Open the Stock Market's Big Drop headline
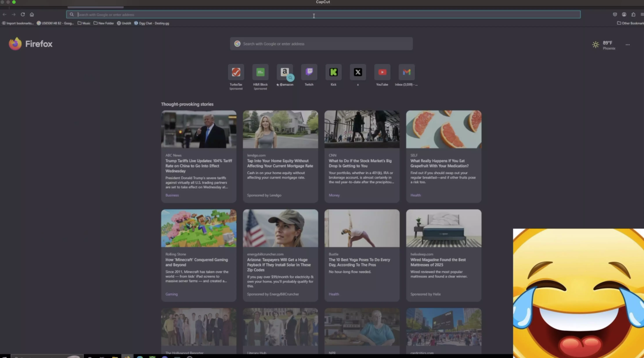Viewport: 644px width, 358px height. (360, 163)
